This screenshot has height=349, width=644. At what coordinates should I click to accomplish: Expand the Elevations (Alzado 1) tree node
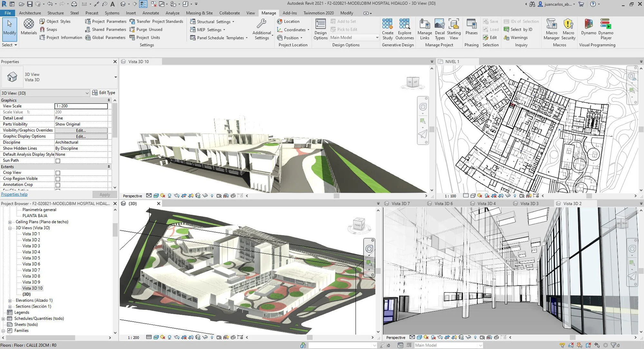tap(10, 300)
